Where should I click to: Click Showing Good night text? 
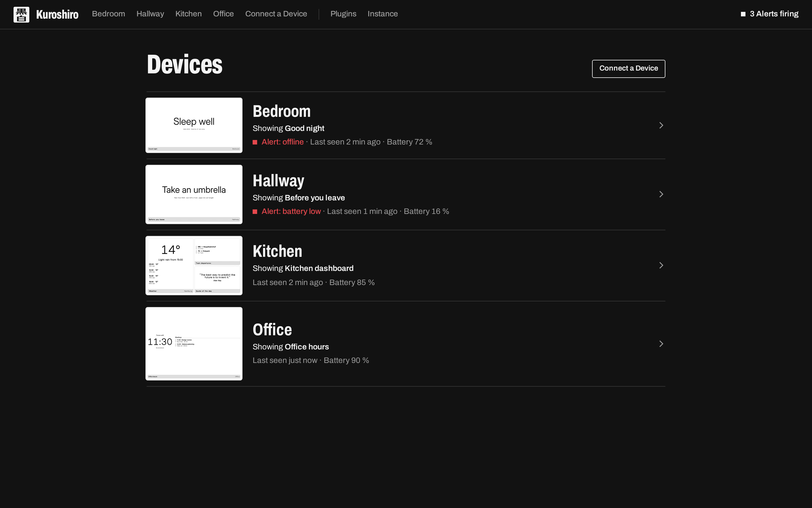coord(288,128)
